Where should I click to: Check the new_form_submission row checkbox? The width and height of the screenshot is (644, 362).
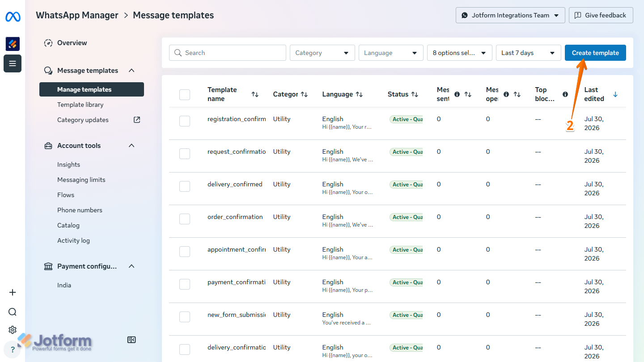tap(185, 317)
